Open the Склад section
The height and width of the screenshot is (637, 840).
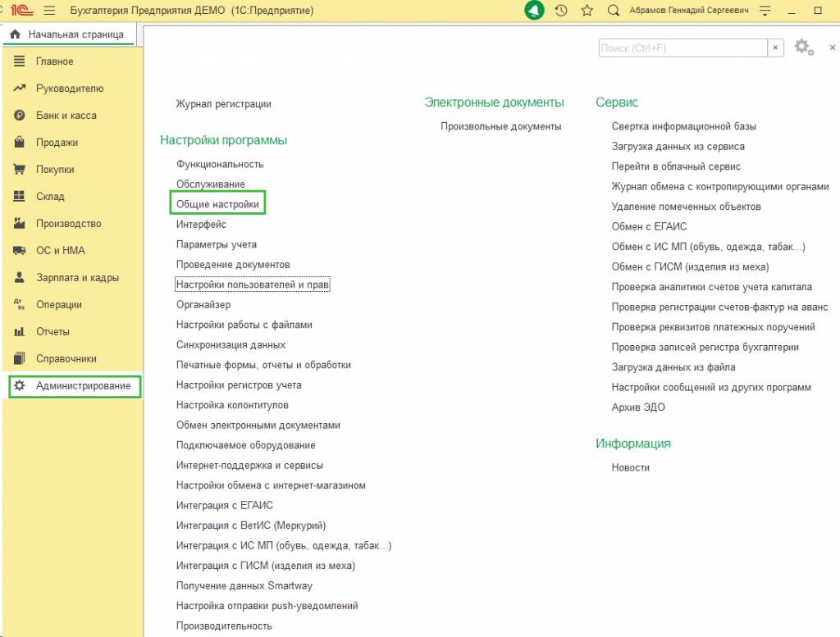(x=50, y=197)
